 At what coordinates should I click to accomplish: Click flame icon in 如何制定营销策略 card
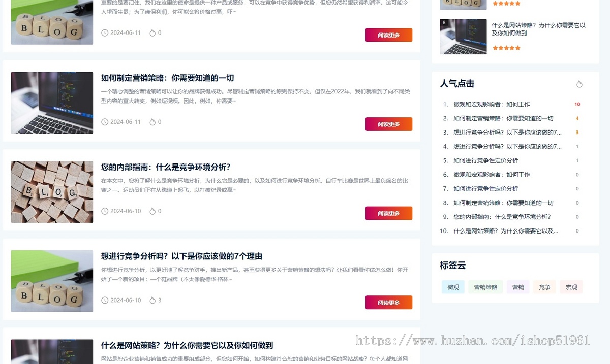point(152,122)
